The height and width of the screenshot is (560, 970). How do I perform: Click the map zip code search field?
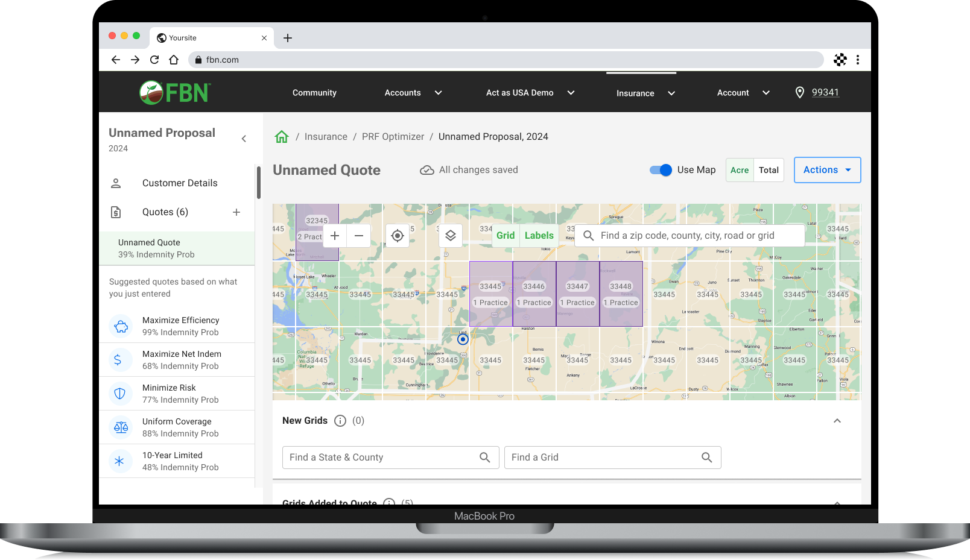click(689, 236)
